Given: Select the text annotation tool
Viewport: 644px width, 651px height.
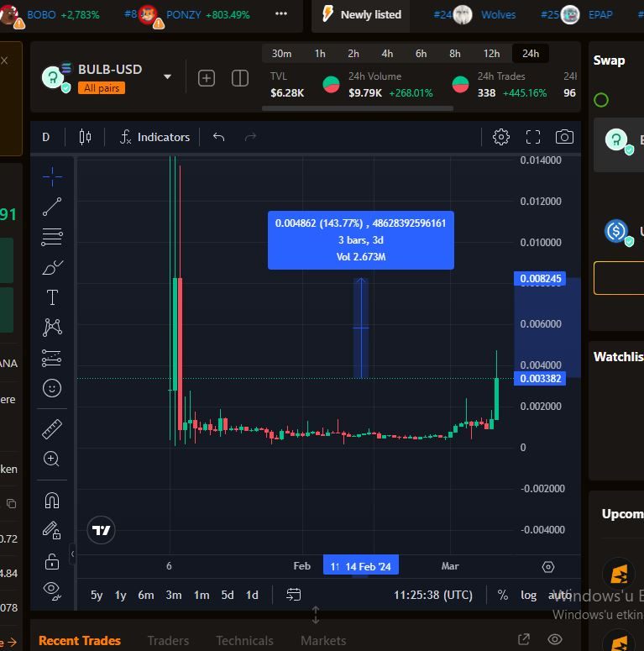Looking at the screenshot, I should (52, 297).
